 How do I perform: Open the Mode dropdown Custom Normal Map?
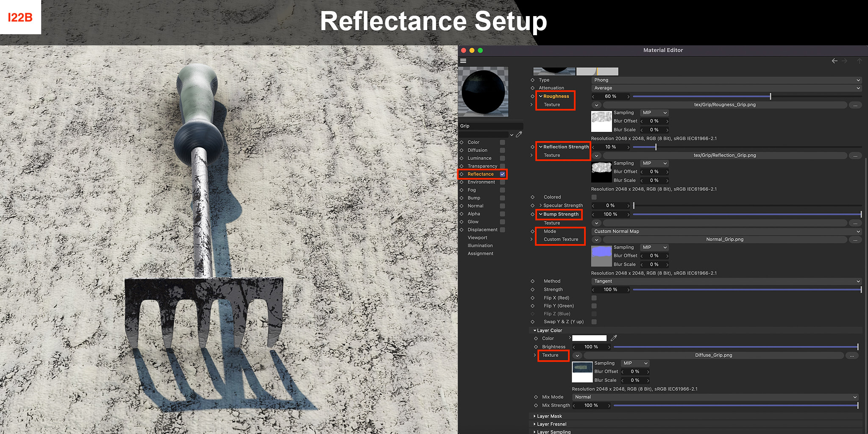click(726, 231)
